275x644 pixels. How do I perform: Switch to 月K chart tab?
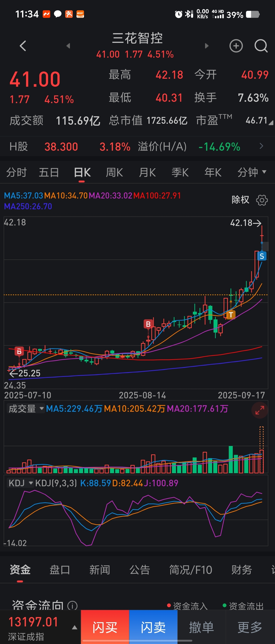click(x=147, y=172)
